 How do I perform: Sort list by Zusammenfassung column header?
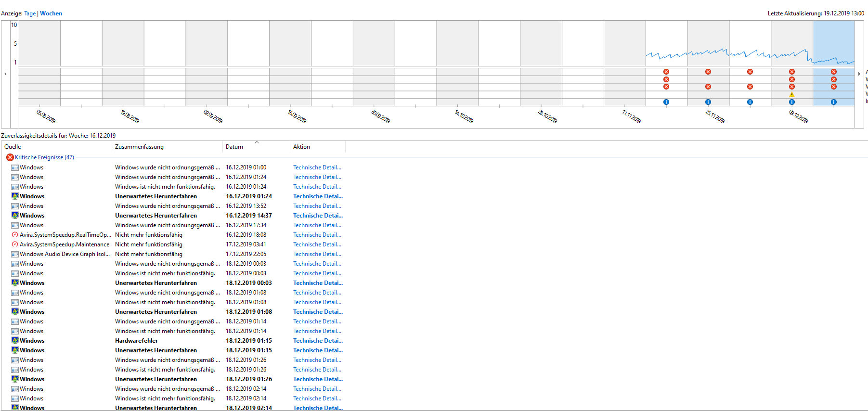coord(167,147)
